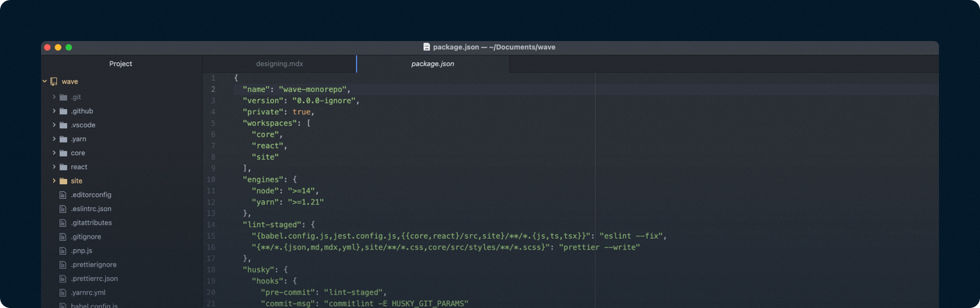Expand the .vscode folder chevron

pos(55,125)
